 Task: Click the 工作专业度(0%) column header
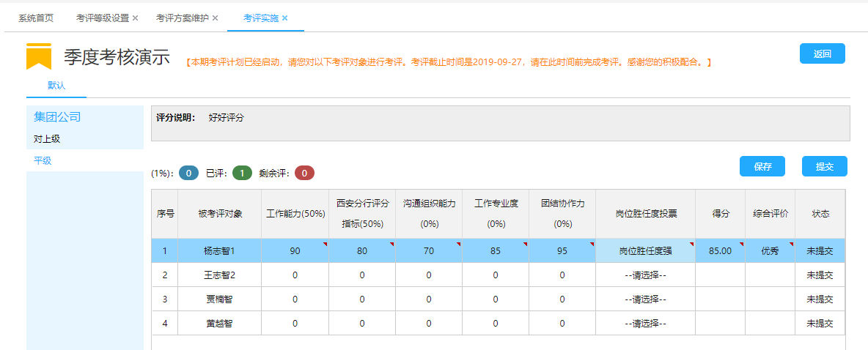[x=496, y=214]
